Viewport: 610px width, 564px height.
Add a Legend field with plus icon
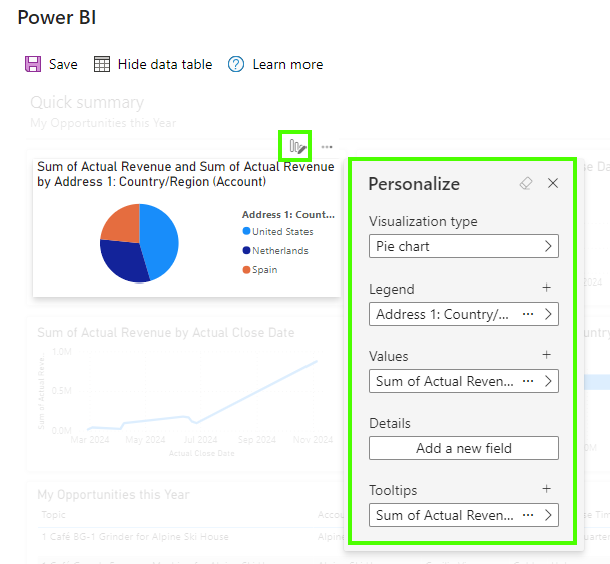547,288
